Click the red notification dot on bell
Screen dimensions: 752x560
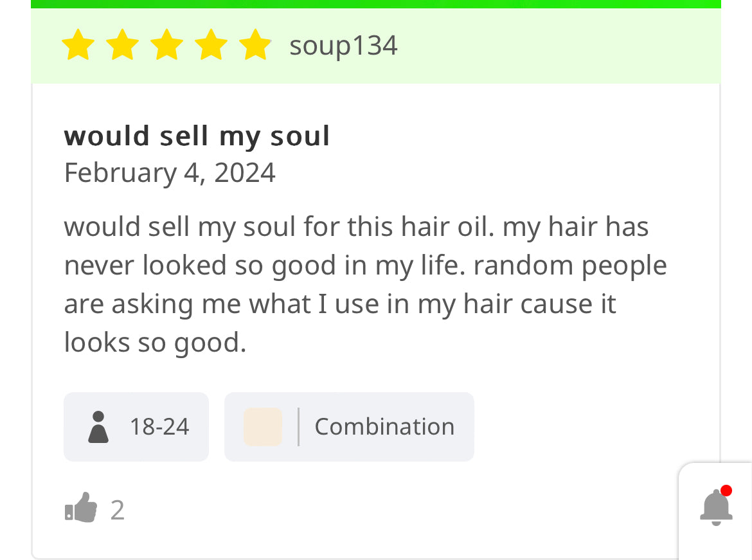click(726, 491)
